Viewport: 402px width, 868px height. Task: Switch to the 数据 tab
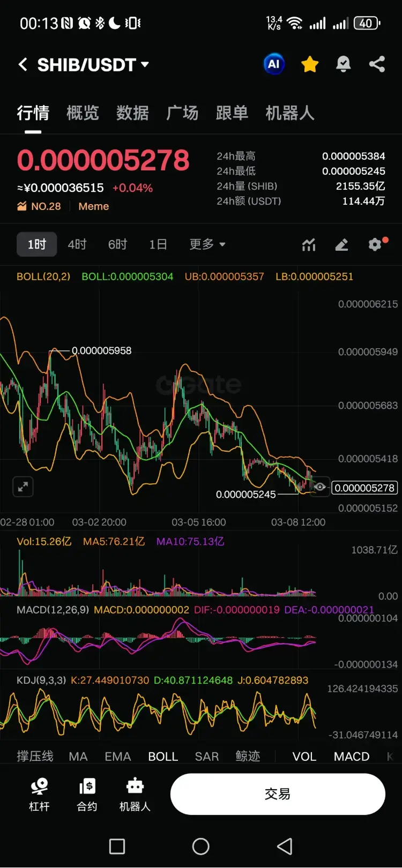(132, 113)
